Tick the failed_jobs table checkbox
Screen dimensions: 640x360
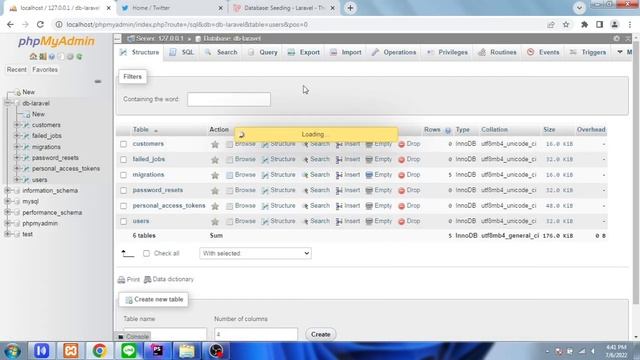[x=123, y=160]
